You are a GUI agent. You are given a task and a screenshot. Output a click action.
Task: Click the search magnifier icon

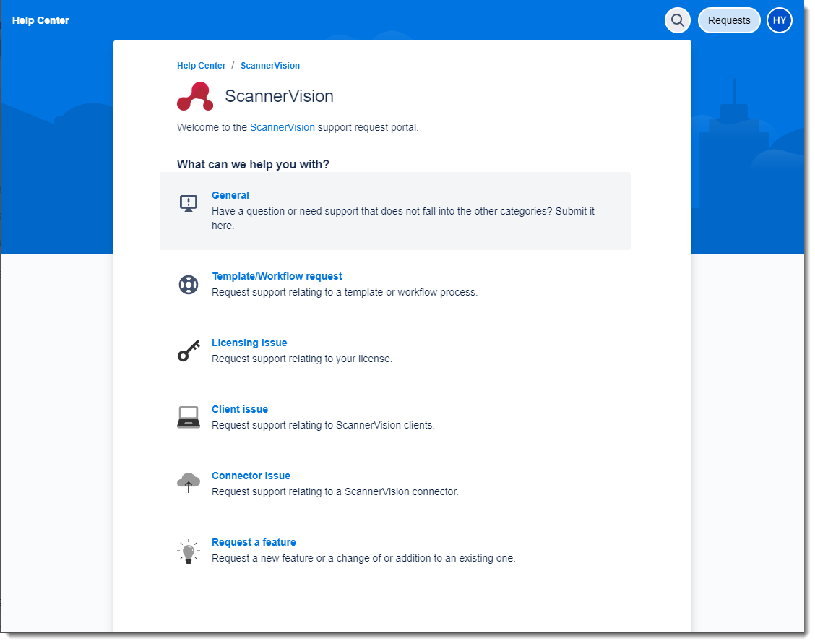pos(677,20)
